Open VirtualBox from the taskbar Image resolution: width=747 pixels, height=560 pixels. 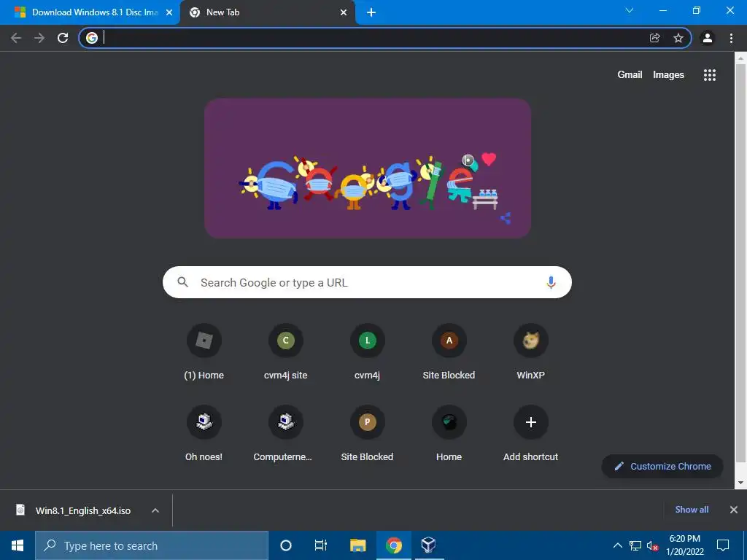coord(428,545)
